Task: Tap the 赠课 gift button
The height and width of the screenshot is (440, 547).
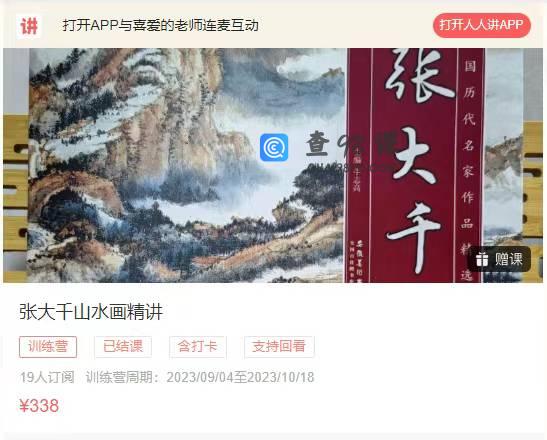Action: click(500, 259)
